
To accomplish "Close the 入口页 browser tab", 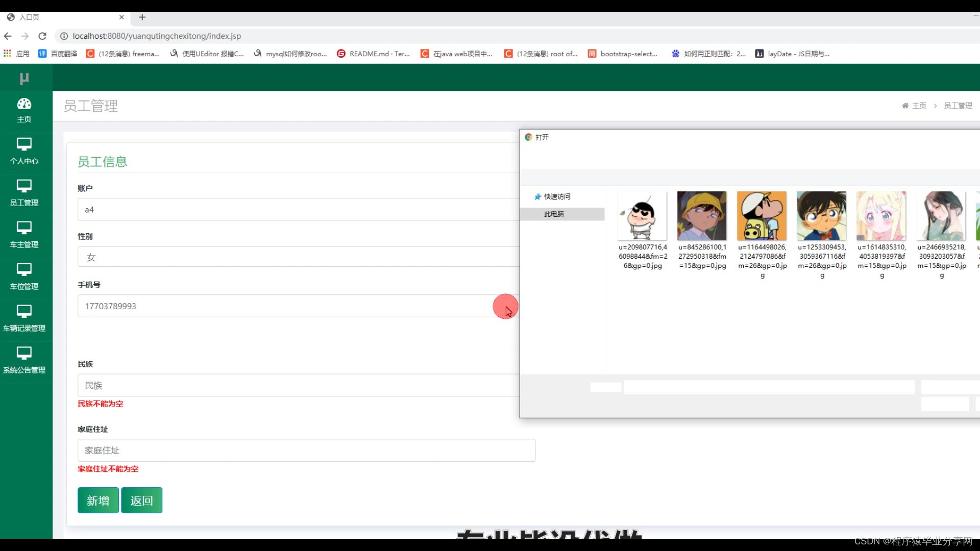I will [x=121, y=17].
